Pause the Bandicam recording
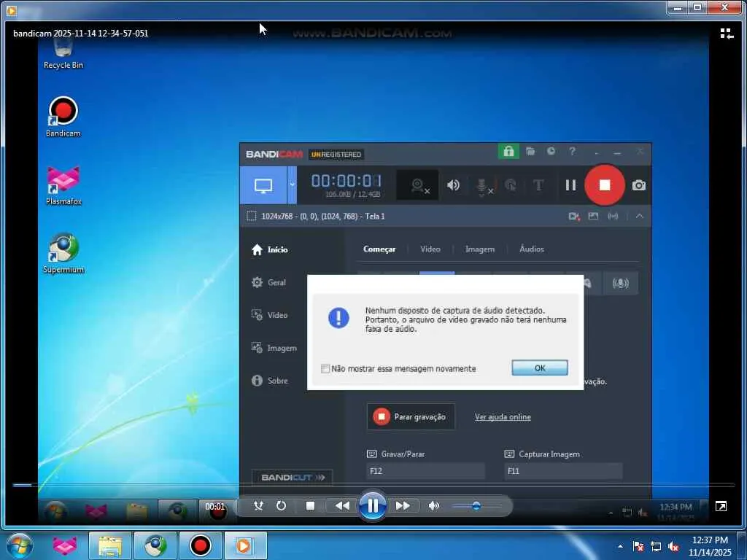 coord(570,184)
